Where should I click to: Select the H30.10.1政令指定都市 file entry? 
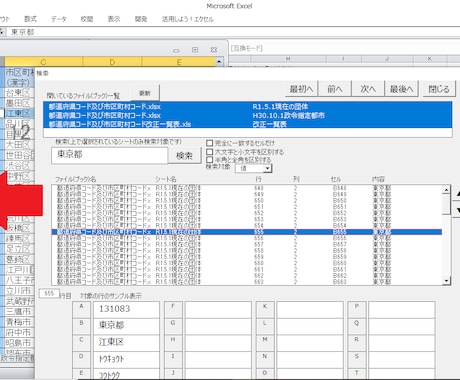click(248, 116)
